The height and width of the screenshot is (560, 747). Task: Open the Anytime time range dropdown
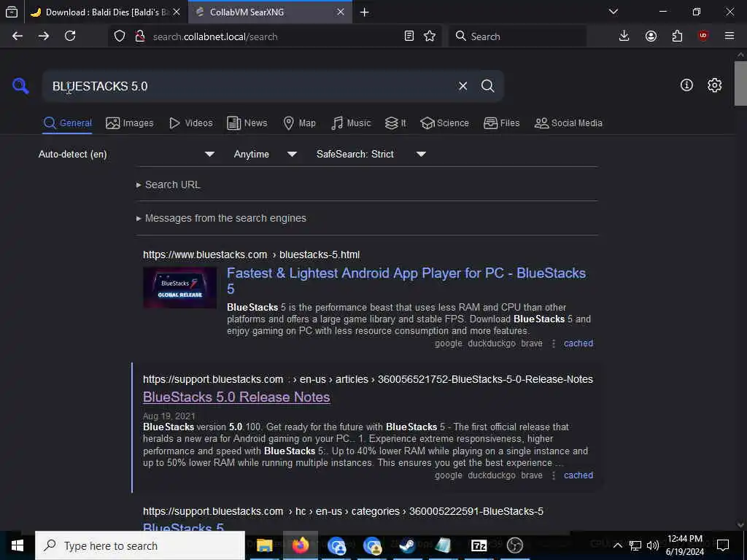coord(265,155)
